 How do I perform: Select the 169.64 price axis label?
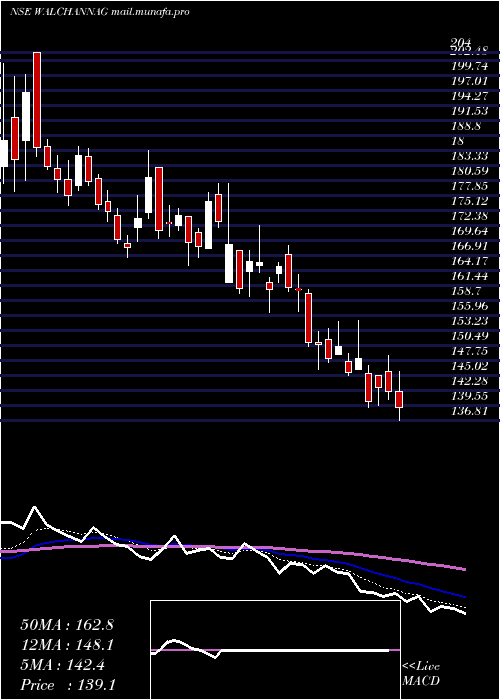(469, 231)
